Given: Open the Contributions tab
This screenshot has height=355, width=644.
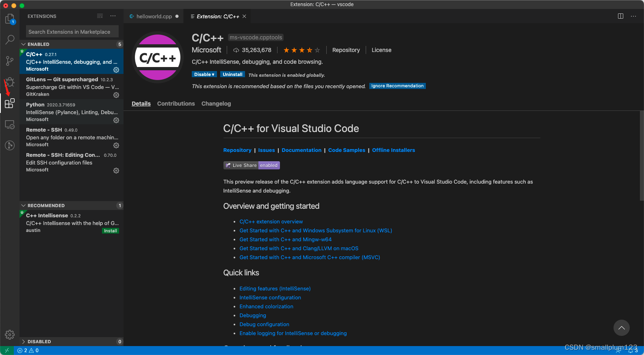Looking at the screenshot, I should click(x=176, y=104).
